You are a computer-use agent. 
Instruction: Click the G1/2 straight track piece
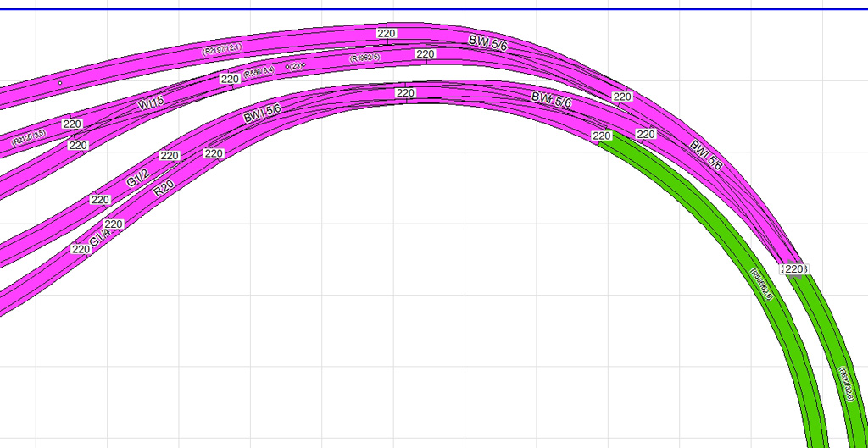tap(137, 179)
